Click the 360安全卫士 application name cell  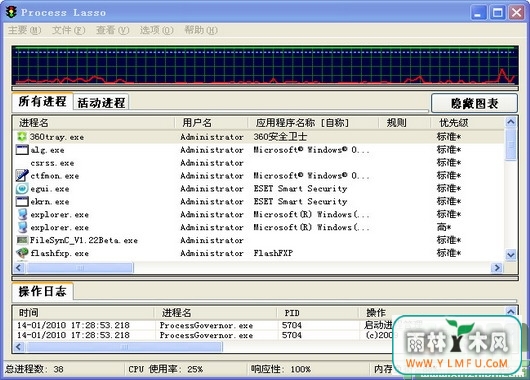280,137
